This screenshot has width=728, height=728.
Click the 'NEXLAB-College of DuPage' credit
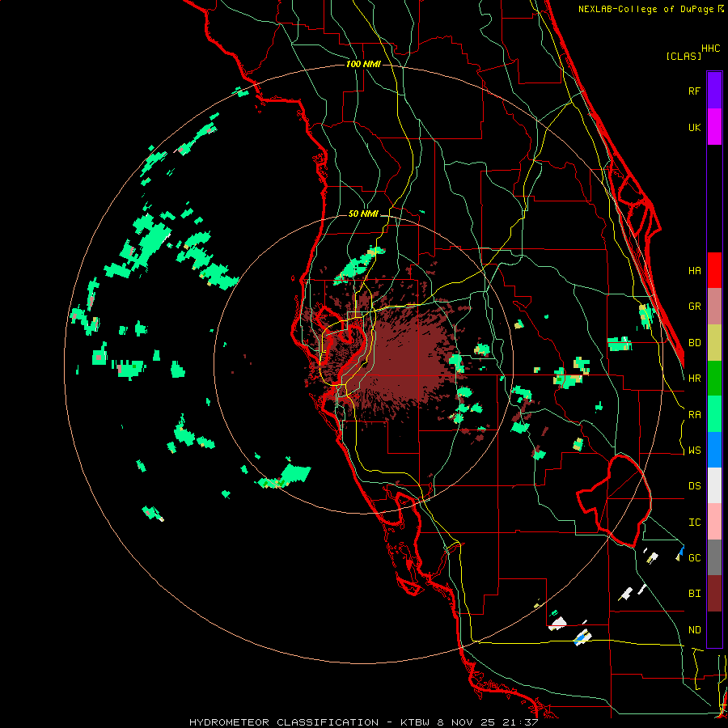tap(647, 9)
